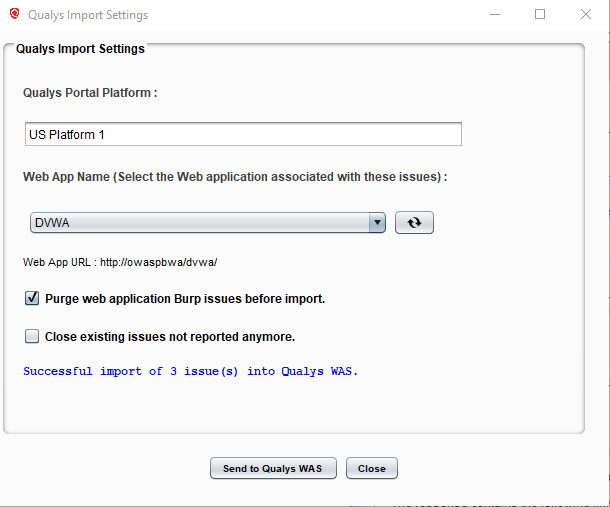Click the Qualys Portal Platform label

tap(90, 93)
